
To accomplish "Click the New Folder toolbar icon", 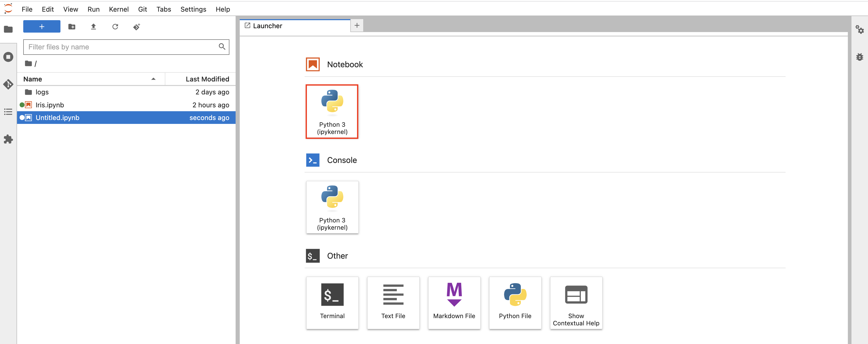I will click(x=72, y=27).
